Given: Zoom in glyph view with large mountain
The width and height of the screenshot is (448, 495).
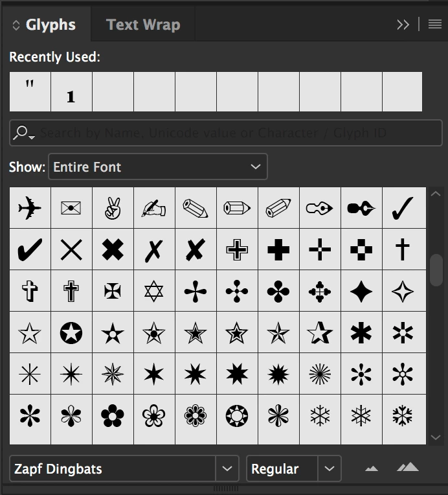Looking at the screenshot, I should click(x=408, y=467).
